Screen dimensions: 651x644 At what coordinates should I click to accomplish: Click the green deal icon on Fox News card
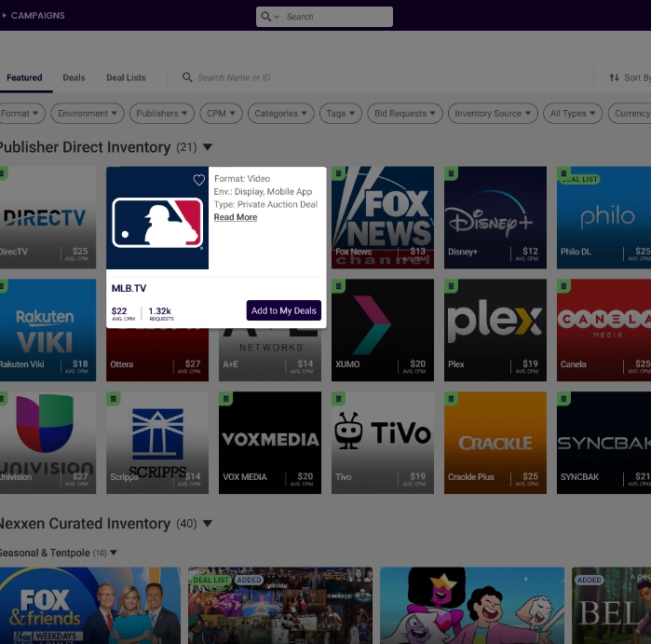[338, 173]
